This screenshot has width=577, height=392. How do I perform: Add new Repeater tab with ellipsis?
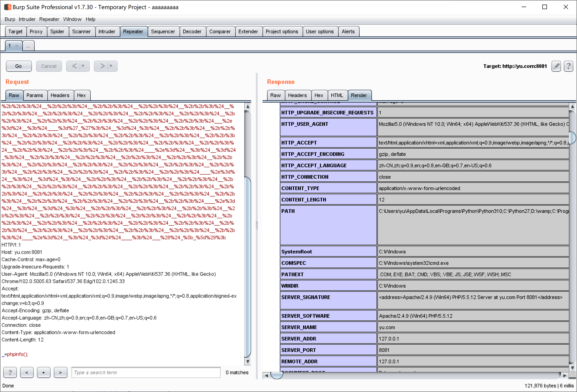point(28,46)
